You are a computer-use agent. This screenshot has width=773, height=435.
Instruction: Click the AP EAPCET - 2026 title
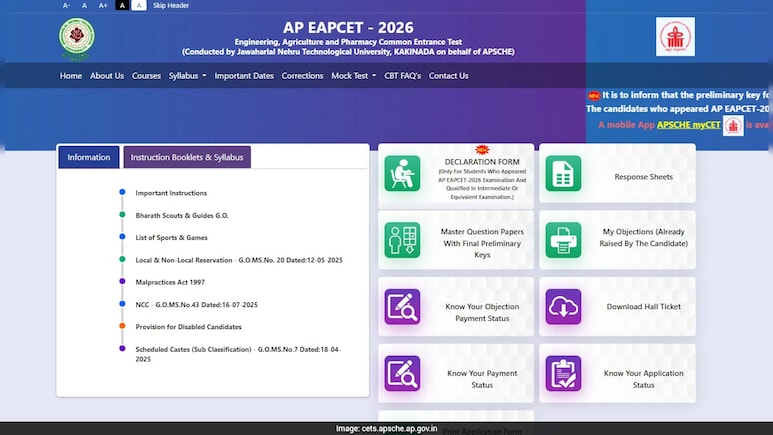[x=348, y=28]
